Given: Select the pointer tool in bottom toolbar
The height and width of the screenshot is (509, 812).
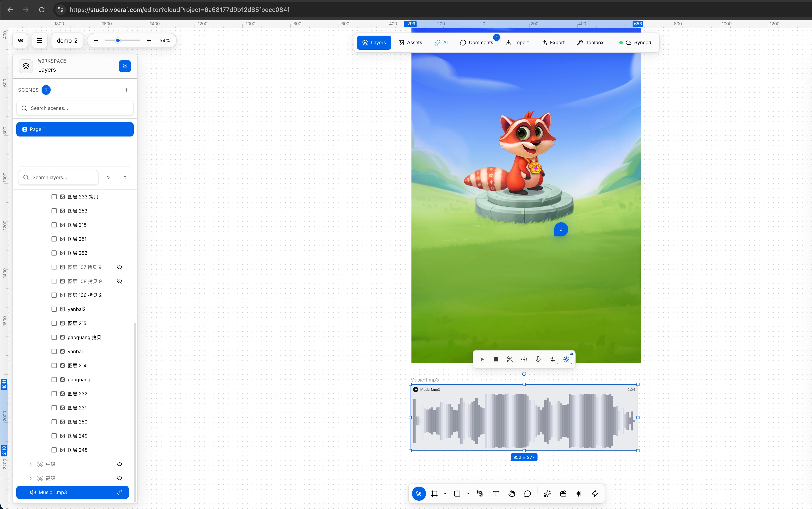Looking at the screenshot, I should pyautogui.click(x=419, y=494).
